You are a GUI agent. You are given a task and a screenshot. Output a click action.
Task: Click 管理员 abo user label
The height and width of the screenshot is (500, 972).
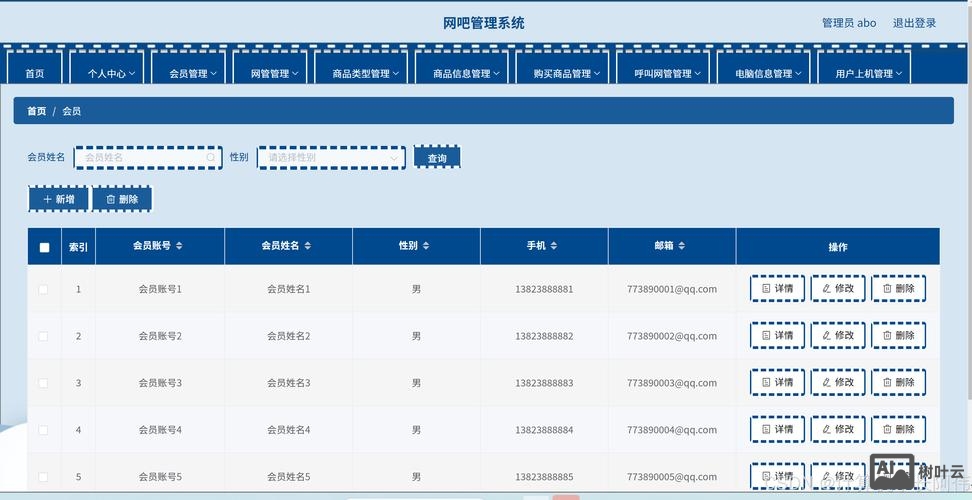coord(849,23)
